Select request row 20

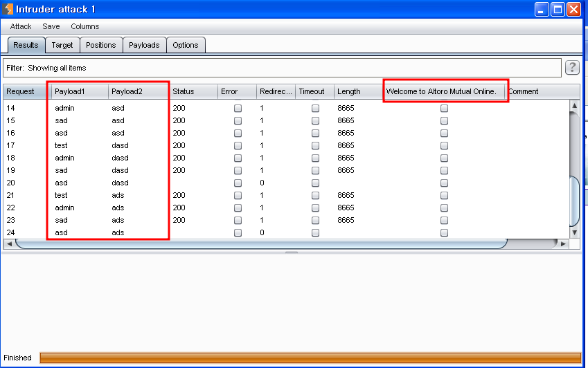[286, 183]
